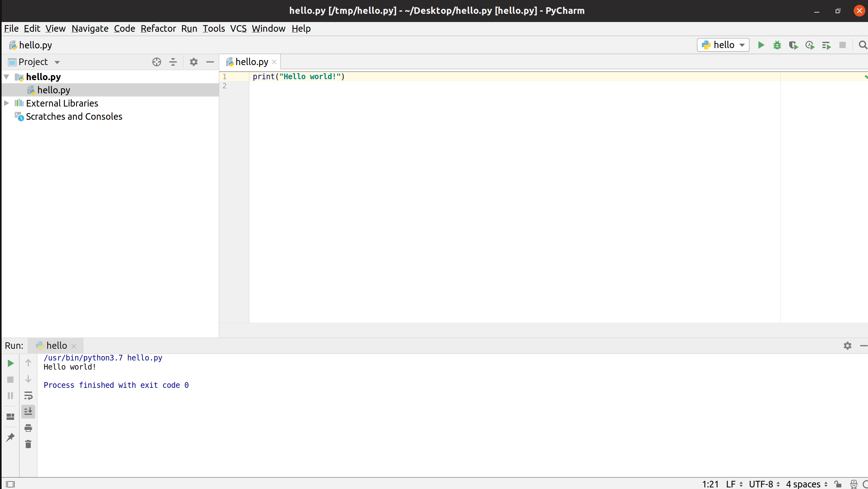Stop process in Run panel
This screenshot has width=868, height=489.
(x=10, y=379)
